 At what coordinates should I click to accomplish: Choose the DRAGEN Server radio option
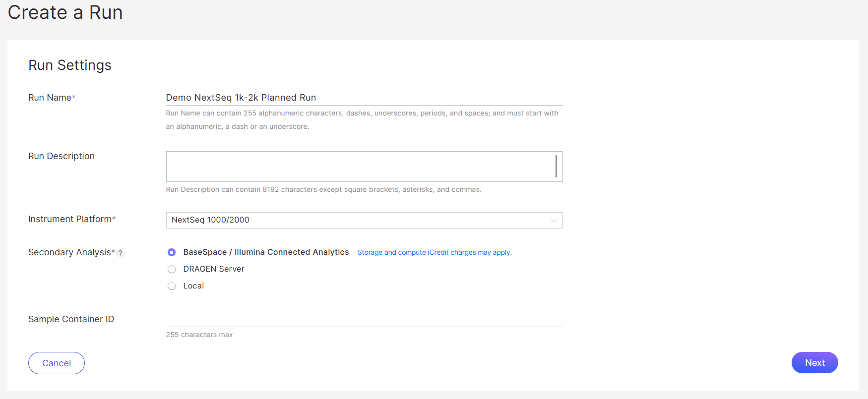pyautogui.click(x=172, y=269)
